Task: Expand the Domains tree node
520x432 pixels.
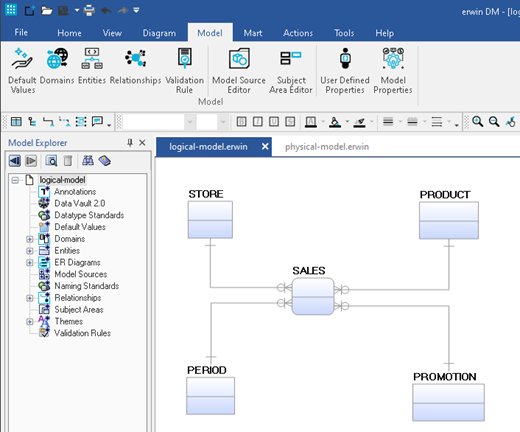Action: tap(30, 239)
